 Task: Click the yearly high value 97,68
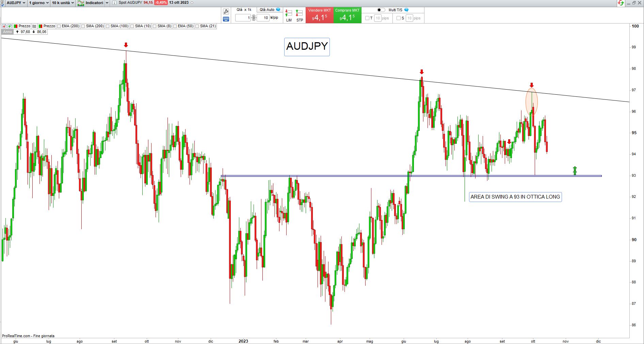pyautogui.click(x=25, y=32)
